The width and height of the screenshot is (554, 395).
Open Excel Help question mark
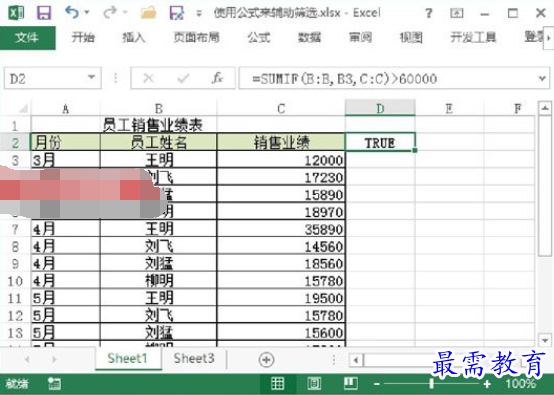429,13
